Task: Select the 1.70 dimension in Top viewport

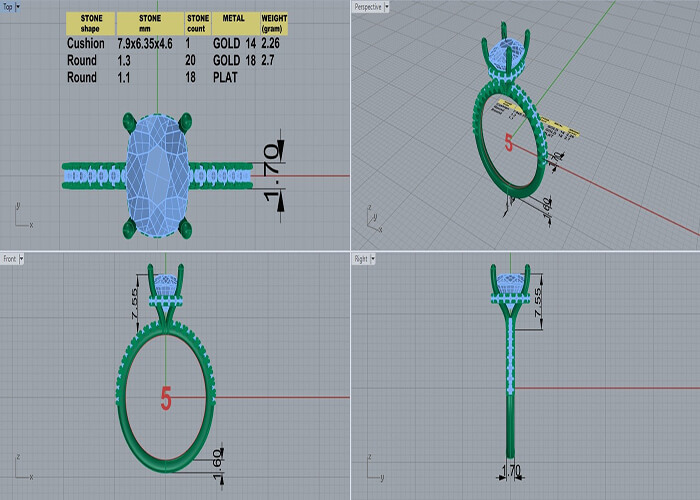Action: [x=272, y=173]
